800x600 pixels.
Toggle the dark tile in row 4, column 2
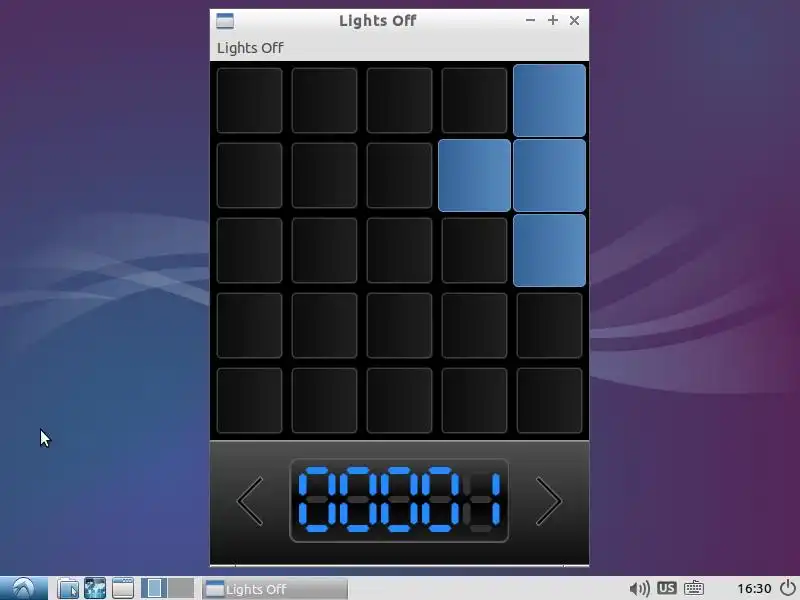(324, 326)
